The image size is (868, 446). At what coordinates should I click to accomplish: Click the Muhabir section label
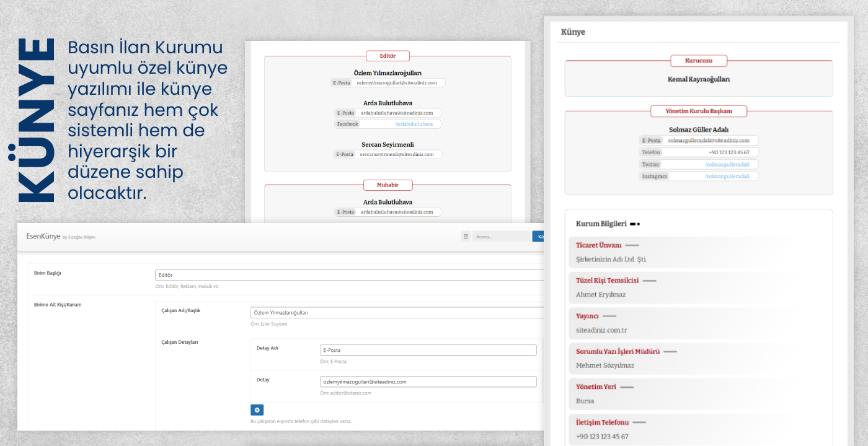387,185
